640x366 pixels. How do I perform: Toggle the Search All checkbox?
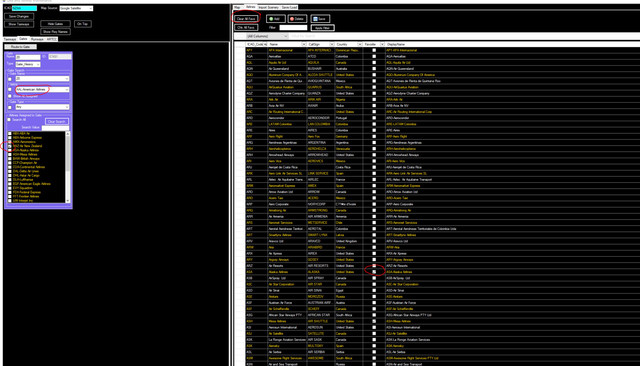(9, 120)
